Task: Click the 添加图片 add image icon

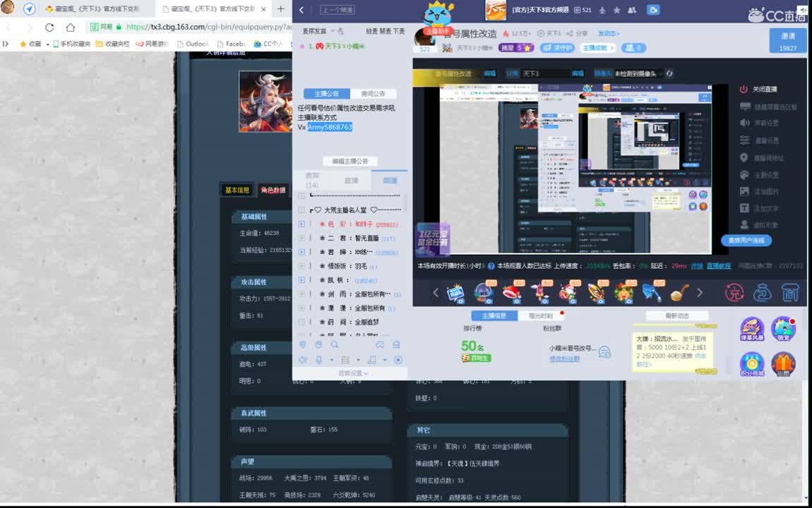Action: 744,191
